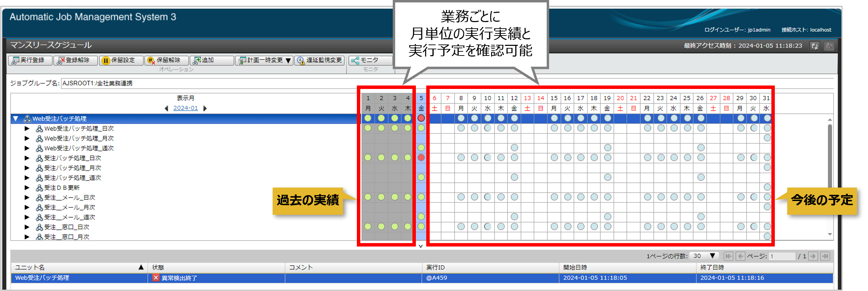Image resolution: width=868 pixels, height=291 pixels.
Task: Click scroll-down arrow of schedule grid
Action: pos(830,234)
